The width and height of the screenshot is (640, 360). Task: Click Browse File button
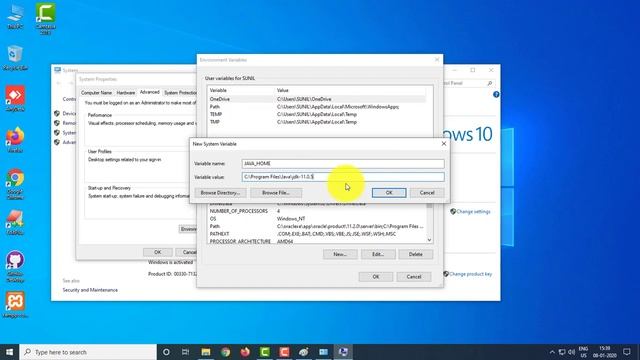click(x=276, y=193)
